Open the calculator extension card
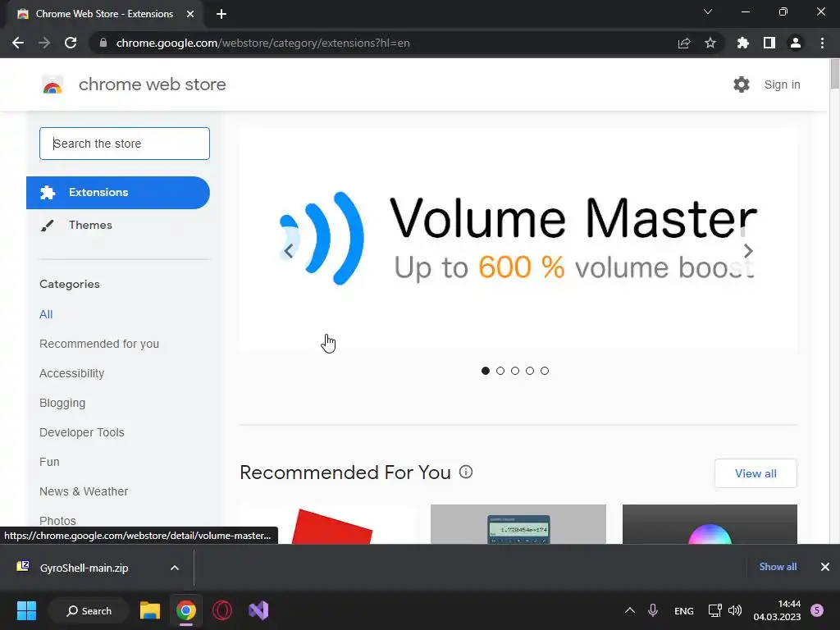The image size is (840, 630). (518, 524)
